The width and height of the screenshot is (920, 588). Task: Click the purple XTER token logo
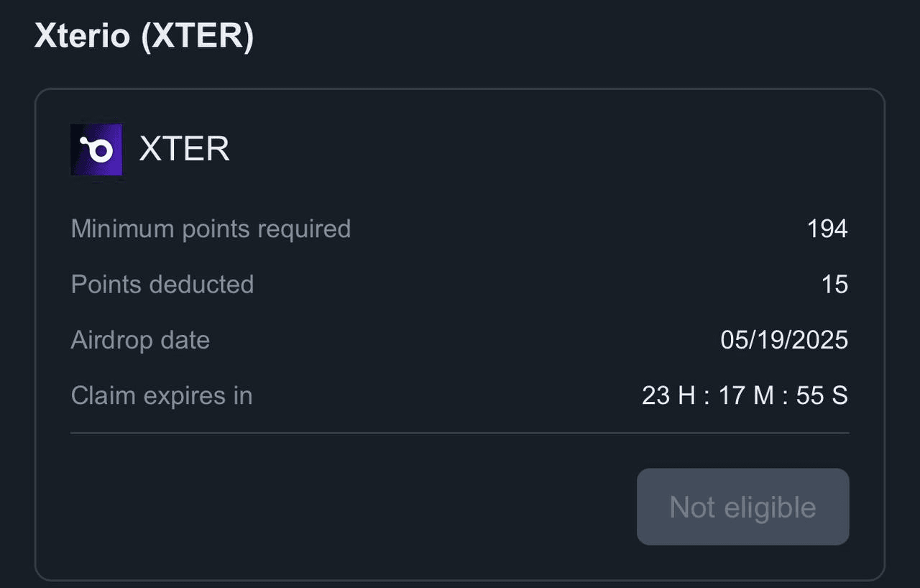tap(96, 150)
